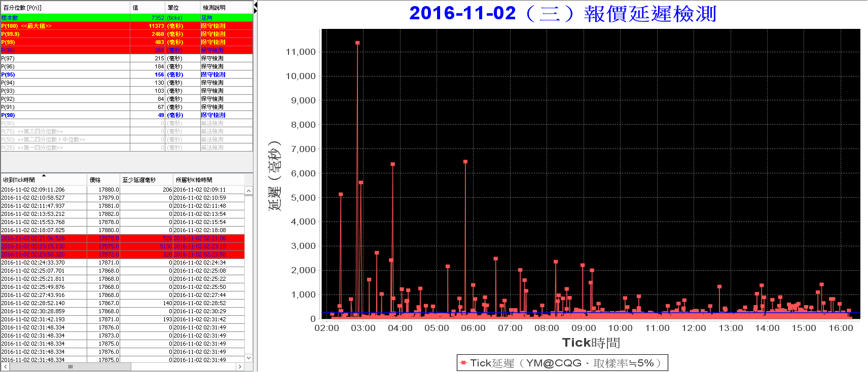Select tick row 02:25:07.701
Viewport: 868px width, 372px height.
pyautogui.click(x=123, y=271)
